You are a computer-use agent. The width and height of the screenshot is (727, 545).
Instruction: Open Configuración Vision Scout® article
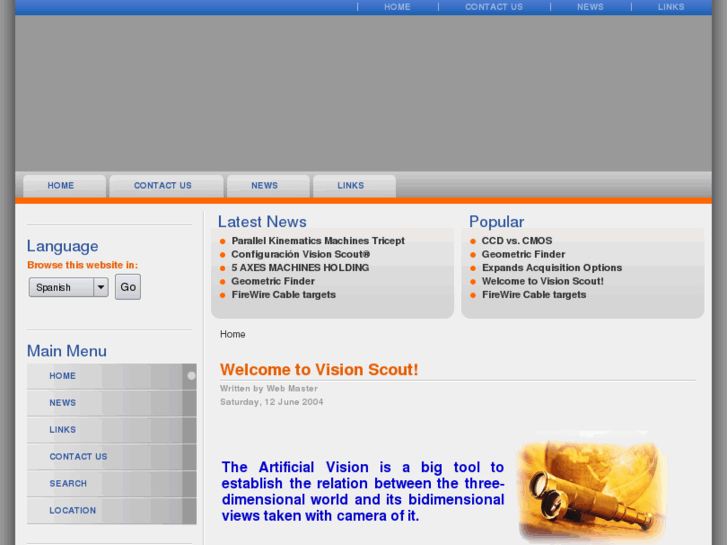(x=300, y=254)
